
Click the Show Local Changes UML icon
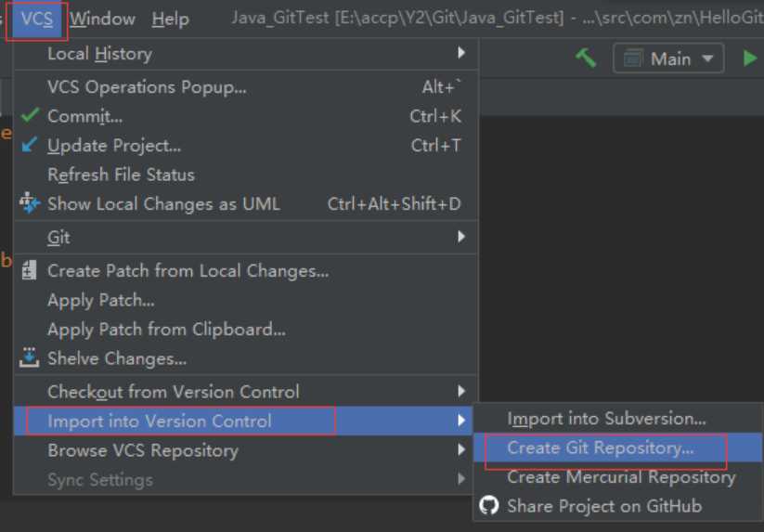point(30,203)
